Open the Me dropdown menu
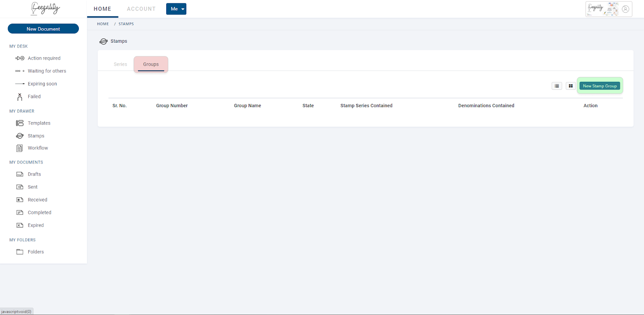This screenshot has width=644, height=315. [176, 9]
